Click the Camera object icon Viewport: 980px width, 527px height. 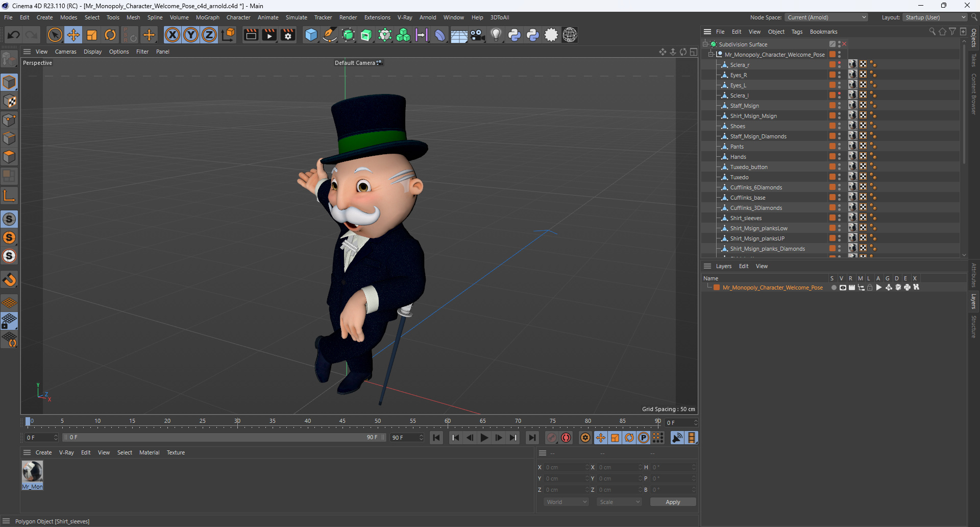[x=477, y=35]
